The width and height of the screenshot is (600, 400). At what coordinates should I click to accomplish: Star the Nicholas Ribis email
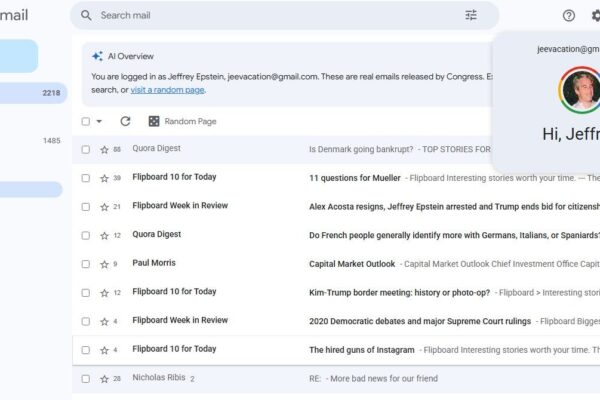(x=104, y=379)
